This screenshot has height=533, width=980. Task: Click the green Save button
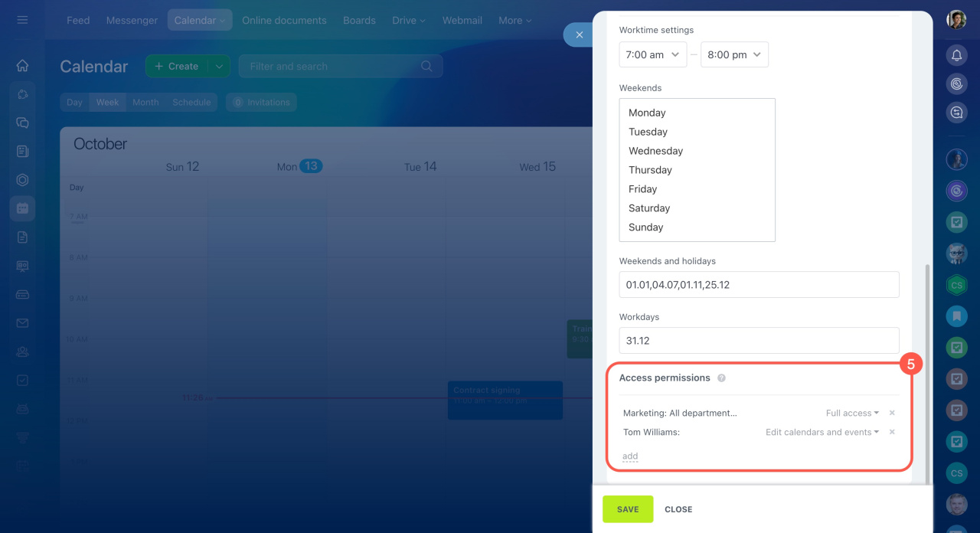(x=628, y=509)
